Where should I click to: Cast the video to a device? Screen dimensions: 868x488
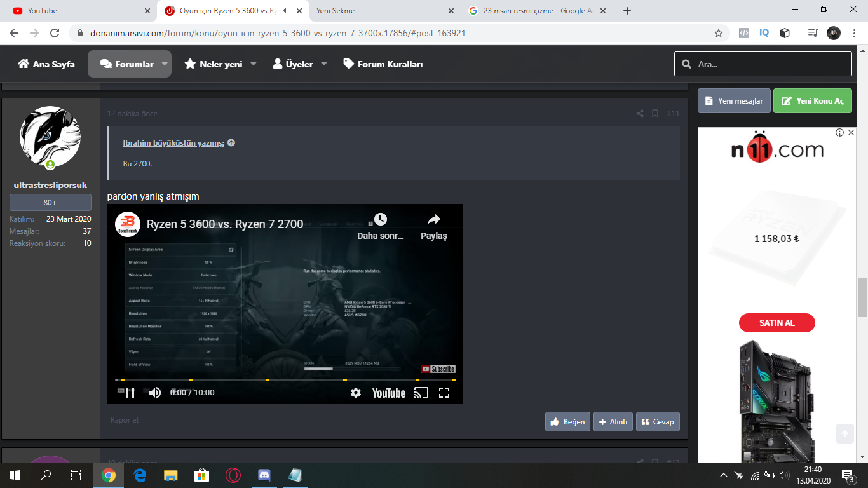(421, 393)
